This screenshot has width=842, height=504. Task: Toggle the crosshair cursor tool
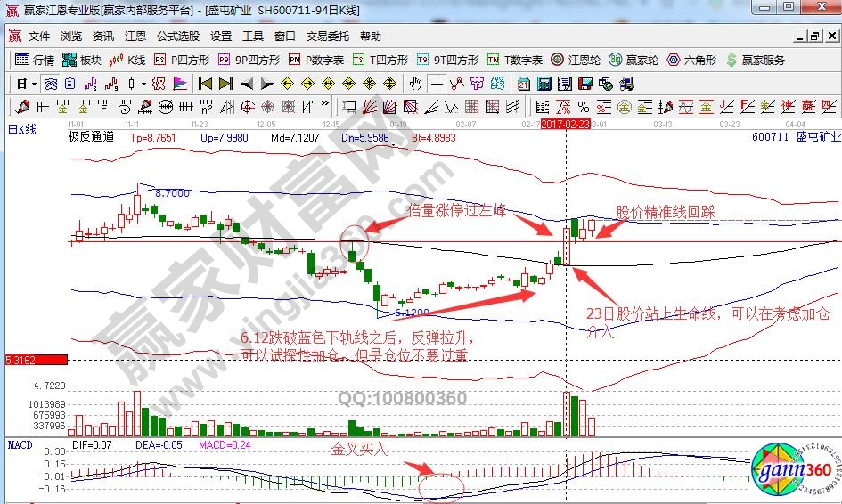coord(437,84)
